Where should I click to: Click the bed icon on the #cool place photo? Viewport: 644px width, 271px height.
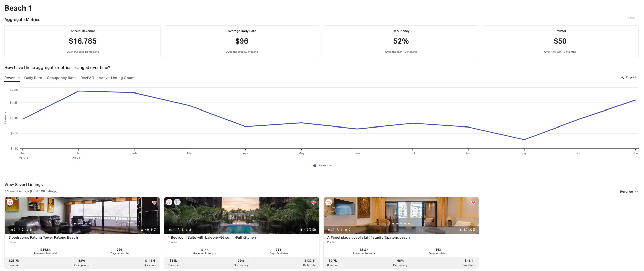pos(329,230)
